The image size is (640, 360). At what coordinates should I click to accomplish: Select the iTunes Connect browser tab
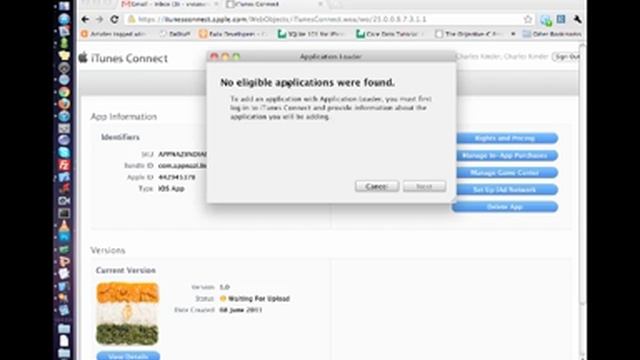click(x=273, y=4)
